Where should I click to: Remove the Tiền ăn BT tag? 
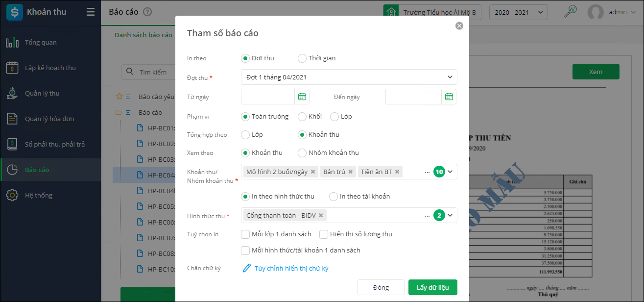[x=398, y=172]
